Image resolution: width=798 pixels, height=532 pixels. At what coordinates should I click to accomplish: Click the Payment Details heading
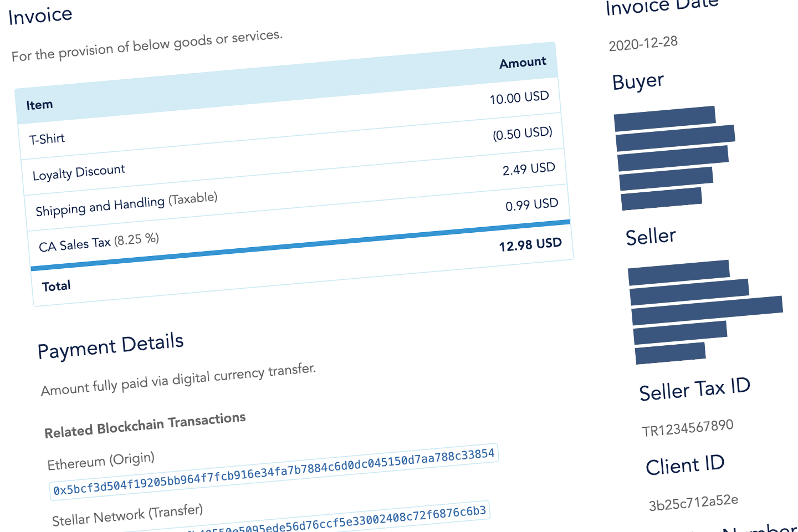110,346
